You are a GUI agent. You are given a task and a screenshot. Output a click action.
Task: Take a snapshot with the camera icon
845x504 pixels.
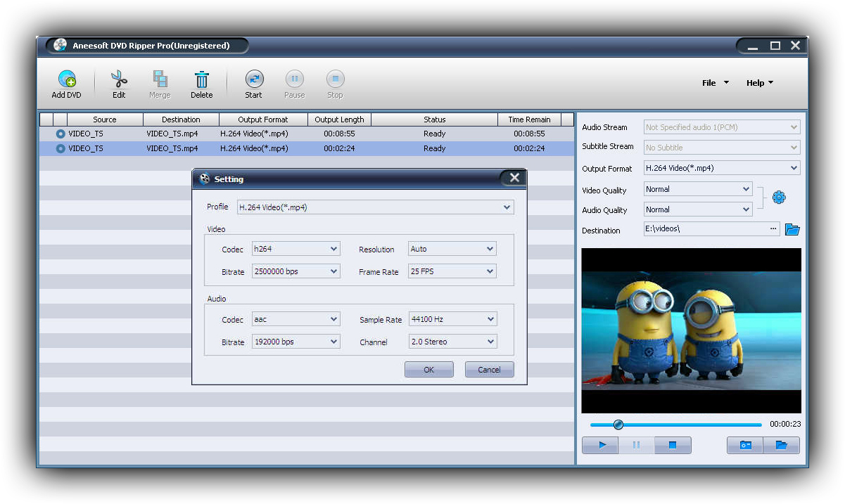(745, 445)
